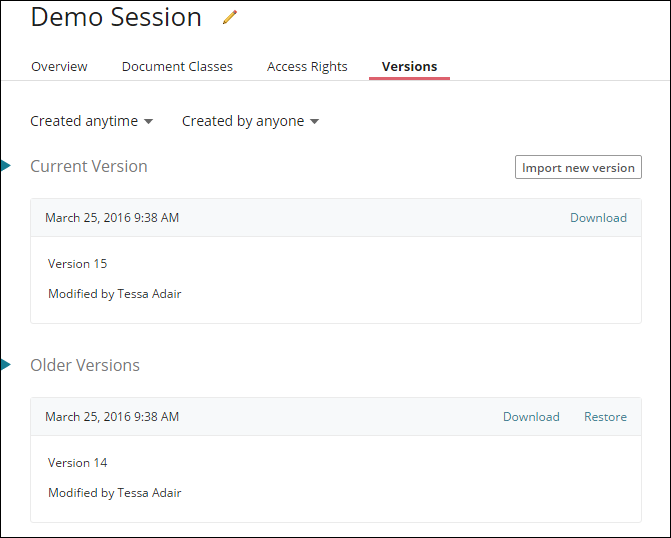Click the Demo Session title text
Screen dimensions: 671x538
coord(116,17)
